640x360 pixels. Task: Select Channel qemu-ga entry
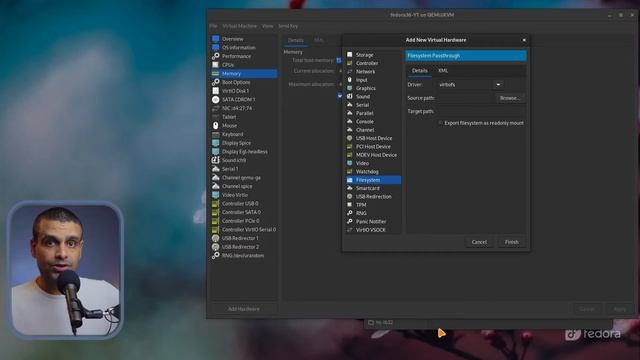coord(244,178)
